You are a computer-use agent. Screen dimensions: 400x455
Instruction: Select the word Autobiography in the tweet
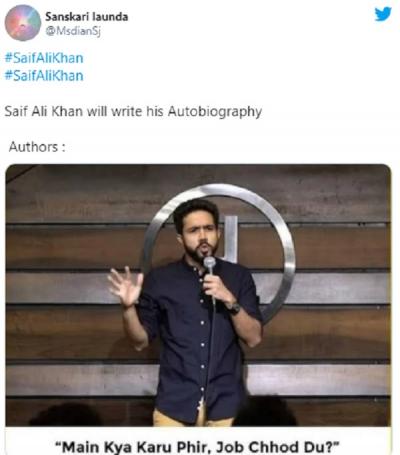[215, 112]
